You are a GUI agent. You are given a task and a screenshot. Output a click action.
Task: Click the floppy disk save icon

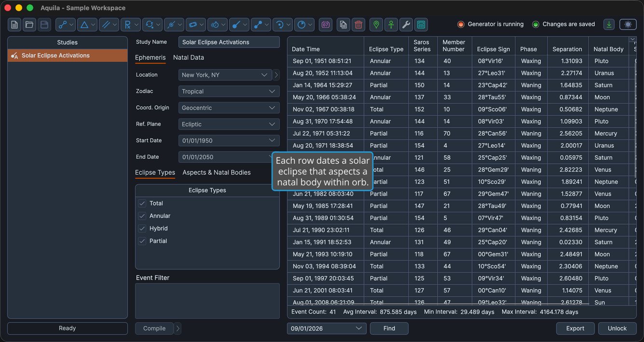point(44,25)
